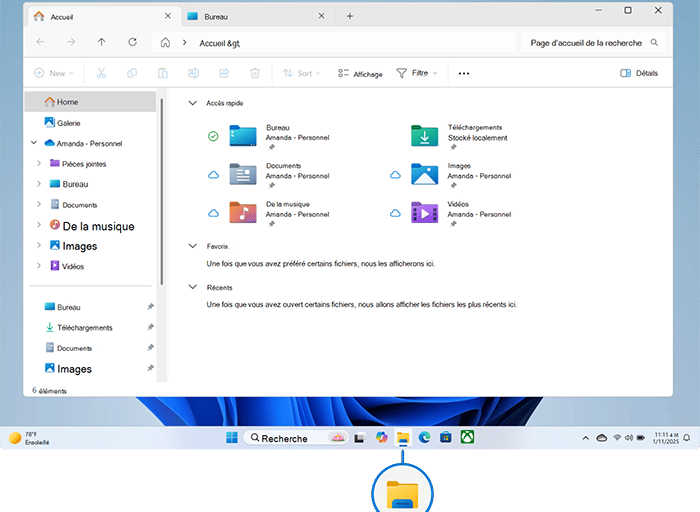Click the address bar Accueil breadcrumb
The height and width of the screenshot is (512, 700).
(220, 43)
